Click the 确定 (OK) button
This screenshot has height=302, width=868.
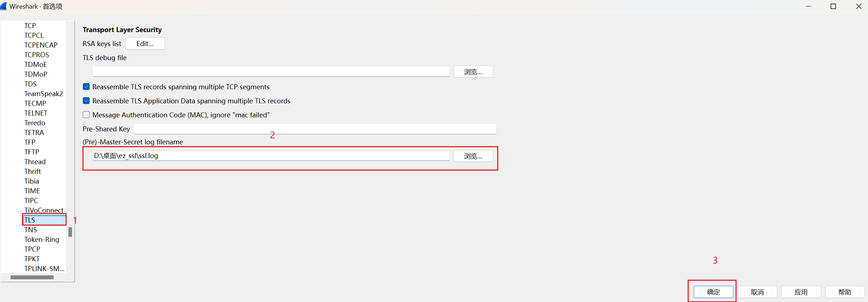[713, 292]
